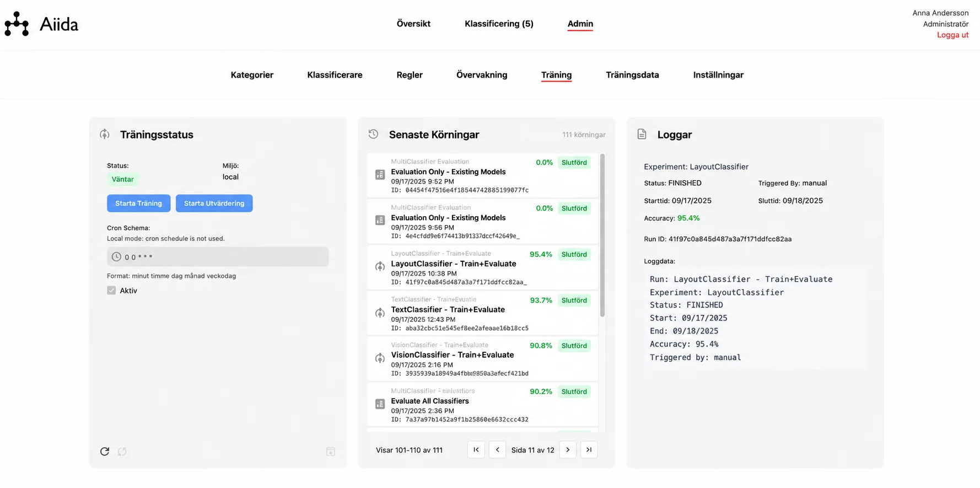Toggle the Aktiv checkbox
This screenshot has height=488, width=980.
111,291
